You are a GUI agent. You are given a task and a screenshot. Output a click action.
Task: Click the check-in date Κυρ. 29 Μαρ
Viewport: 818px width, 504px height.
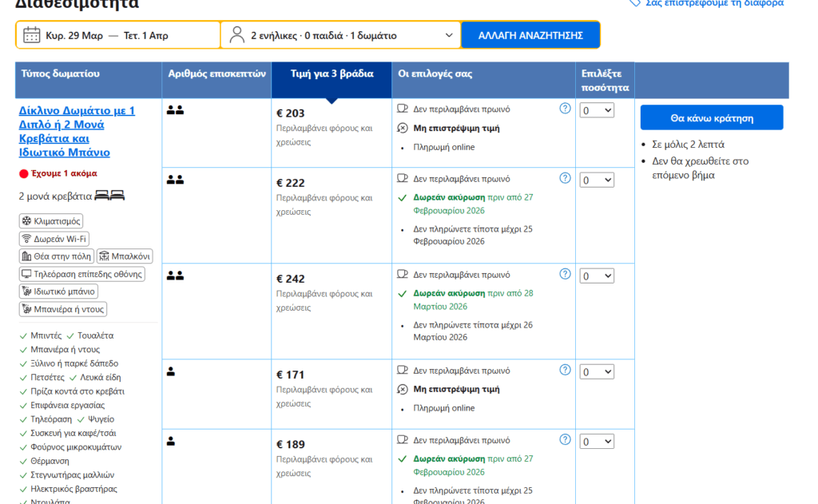[x=73, y=35]
